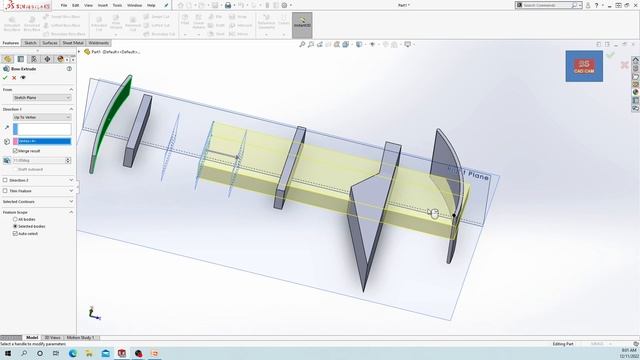Accept the Boss-Extrude with the green checkmark
The image size is (640, 360).
click(x=5, y=78)
